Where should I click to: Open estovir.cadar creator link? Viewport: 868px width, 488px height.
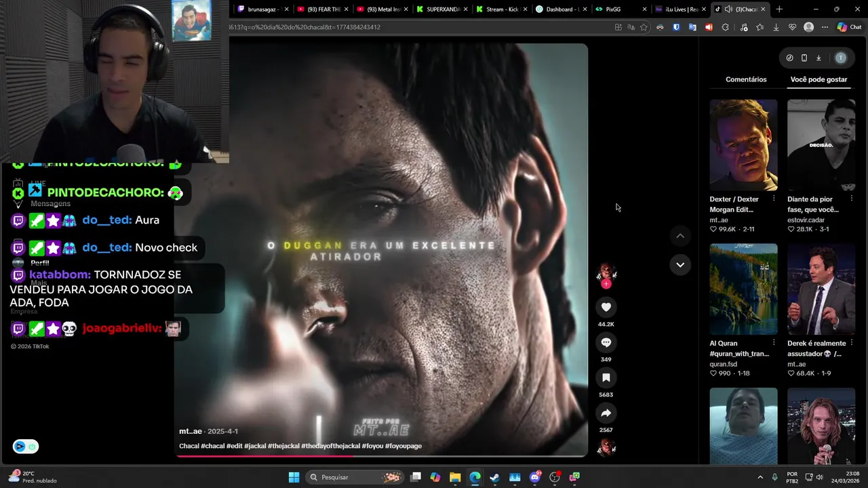(806, 220)
